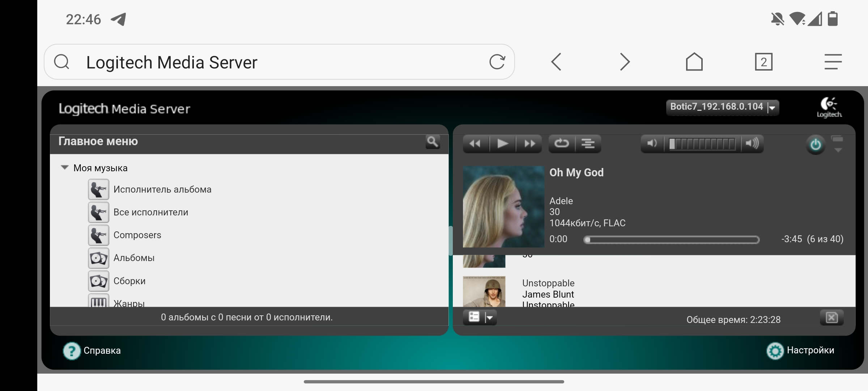Open the browser hamburger menu
This screenshot has width=868, height=391.
pyautogui.click(x=833, y=62)
